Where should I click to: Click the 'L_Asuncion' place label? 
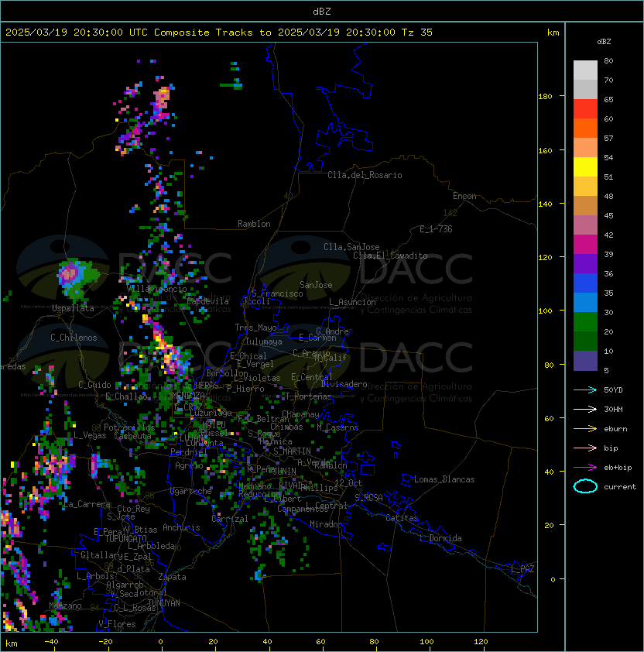(352, 302)
